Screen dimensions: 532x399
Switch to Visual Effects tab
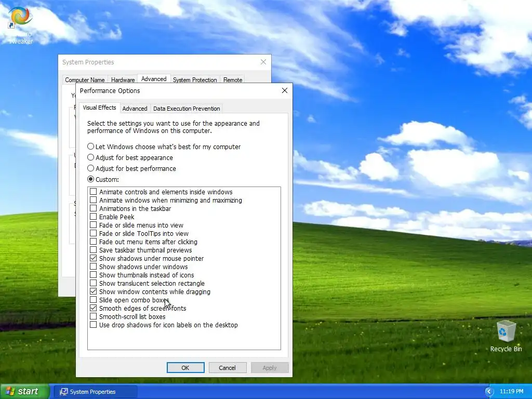pos(99,108)
